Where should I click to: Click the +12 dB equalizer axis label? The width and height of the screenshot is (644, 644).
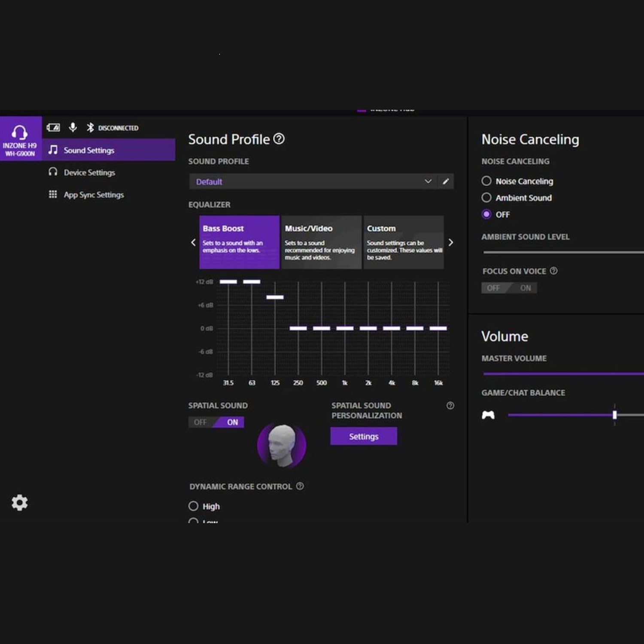coord(204,282)
